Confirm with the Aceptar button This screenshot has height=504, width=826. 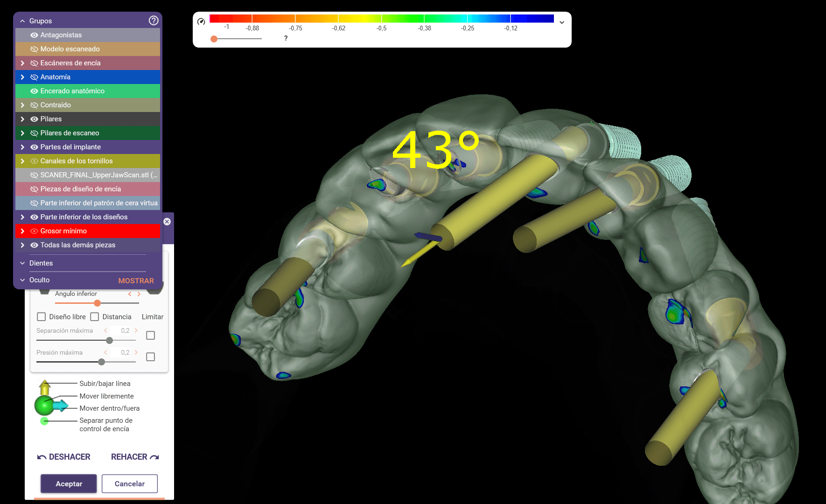(69, 484)
